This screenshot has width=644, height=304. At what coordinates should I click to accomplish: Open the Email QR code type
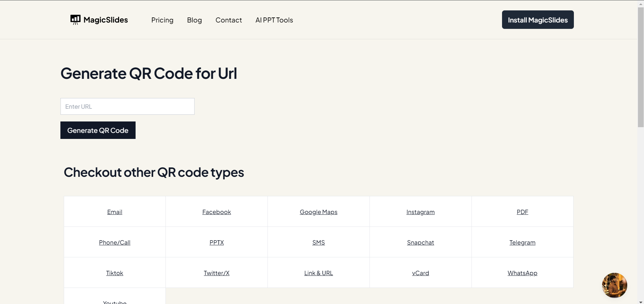[x=115, y=212]
